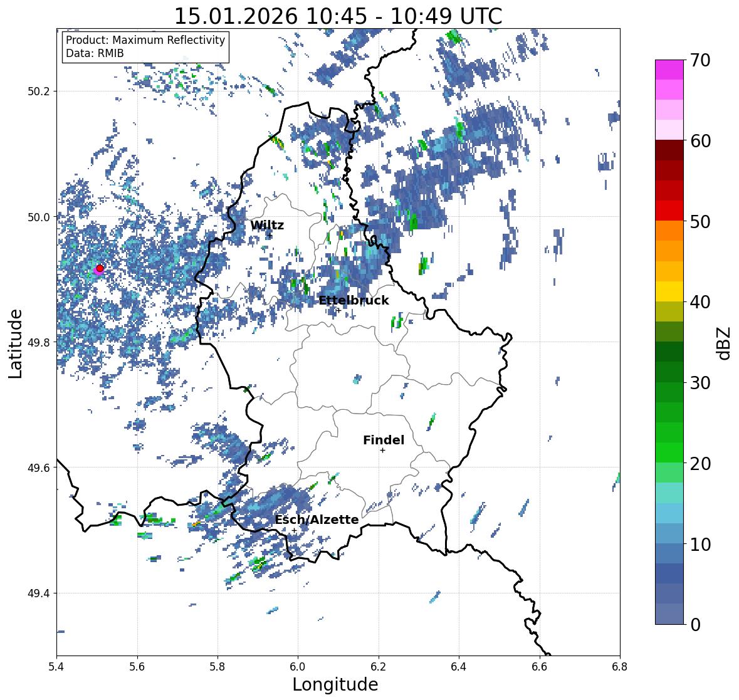Click the 5.8 longitude tick label
The height and width of the screenshot is (700, 739).
(218, 666)
